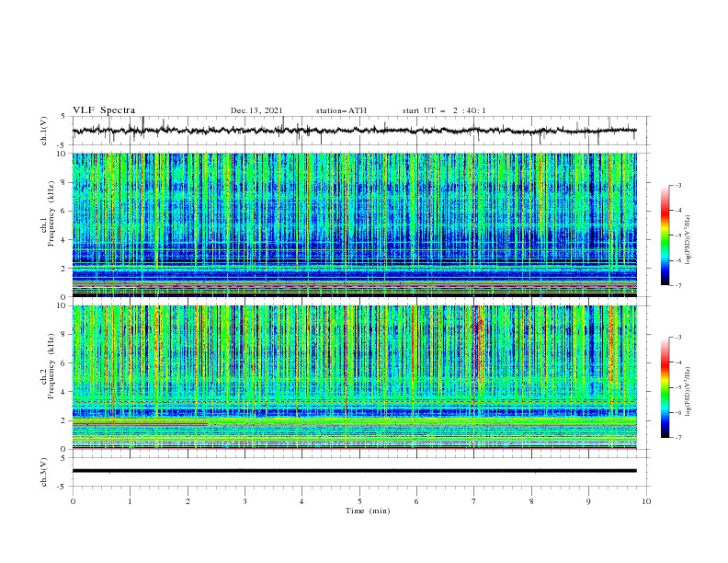Screen dimensions: 728x563
Task: Click tick label '2' on the Time axis
Action: tap(188, 501)
